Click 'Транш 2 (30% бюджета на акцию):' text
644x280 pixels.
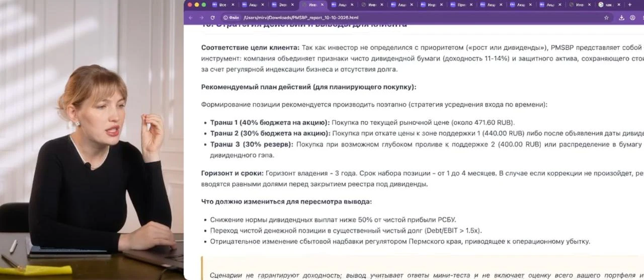click(270, 133)
